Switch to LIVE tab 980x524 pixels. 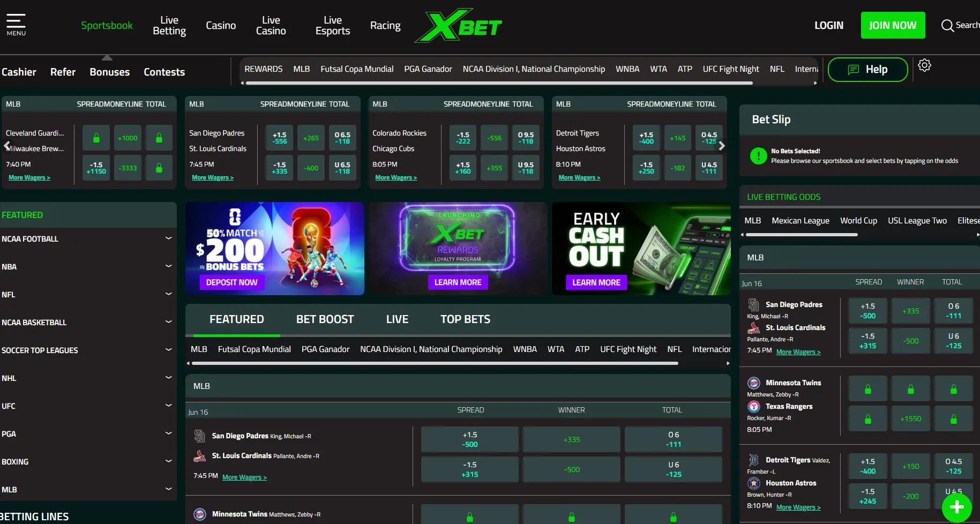[x=397, y=319]
